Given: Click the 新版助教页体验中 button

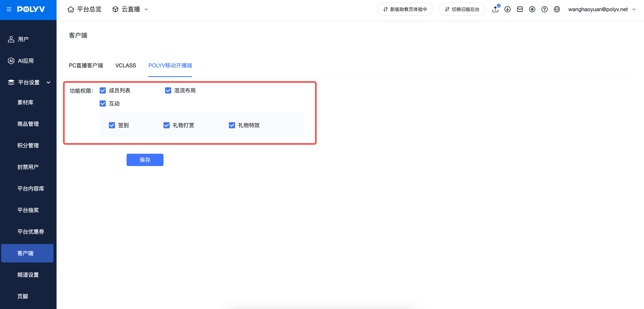Looking at the screenshot, I should pyautogui.click(x=405, y=9).
